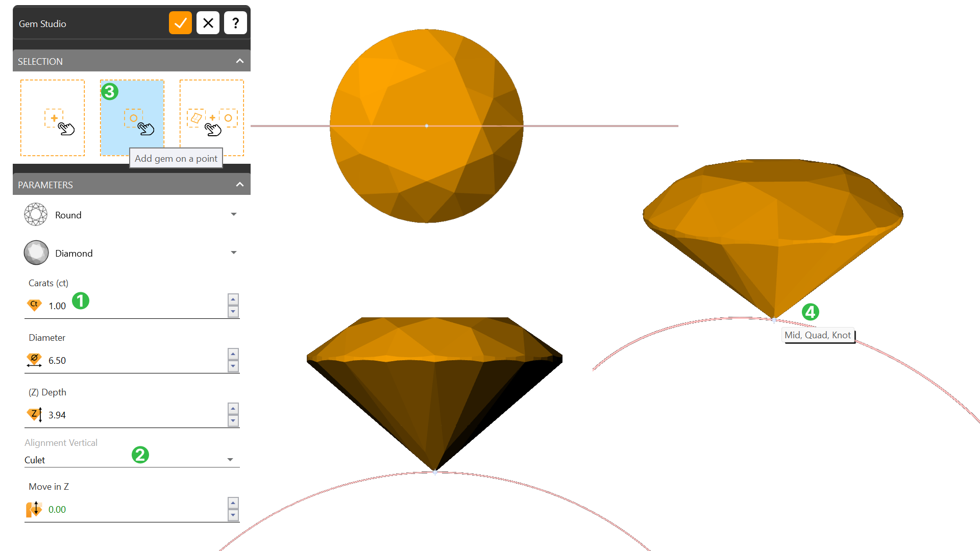The width and height of the screenshot is (980, 551).
Task: Collapse the SELECTION section
Action: coord(239,61)
